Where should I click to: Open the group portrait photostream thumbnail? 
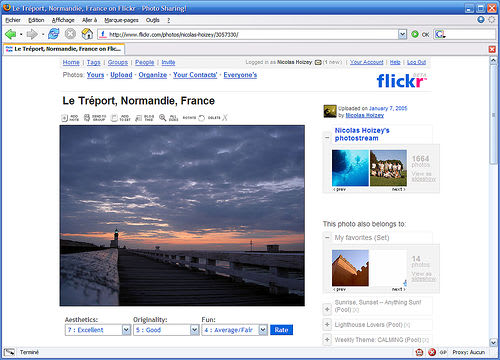388,168
